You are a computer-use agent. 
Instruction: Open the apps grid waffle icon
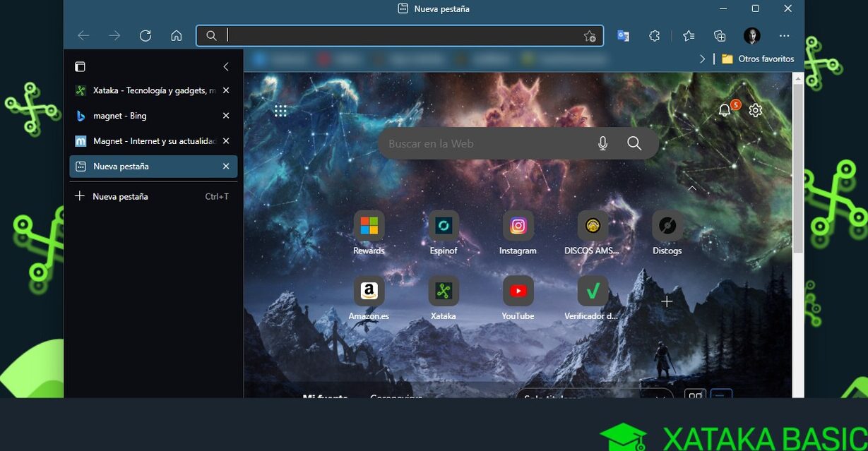pyautogui.click(x=280, y=110)
